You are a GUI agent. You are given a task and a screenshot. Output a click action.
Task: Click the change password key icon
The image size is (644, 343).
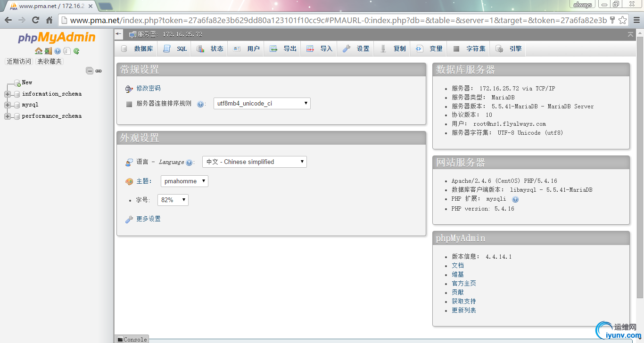click(129, 89)
